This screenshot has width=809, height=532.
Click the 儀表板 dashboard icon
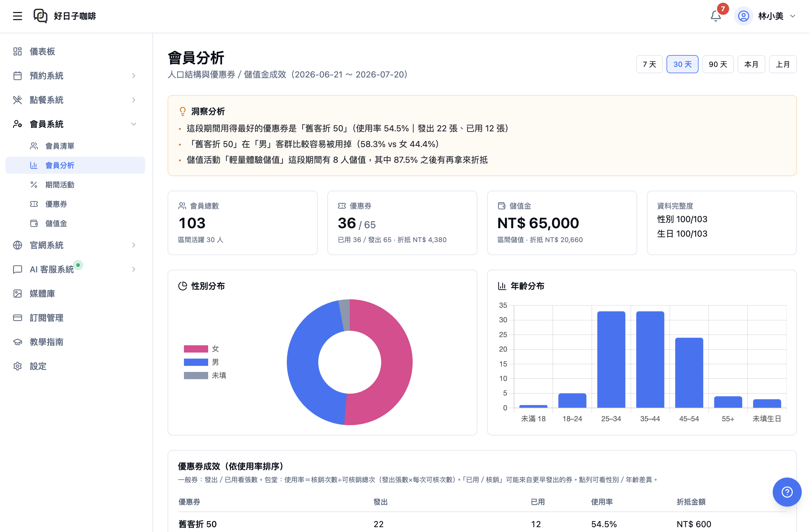pos(17,51)
